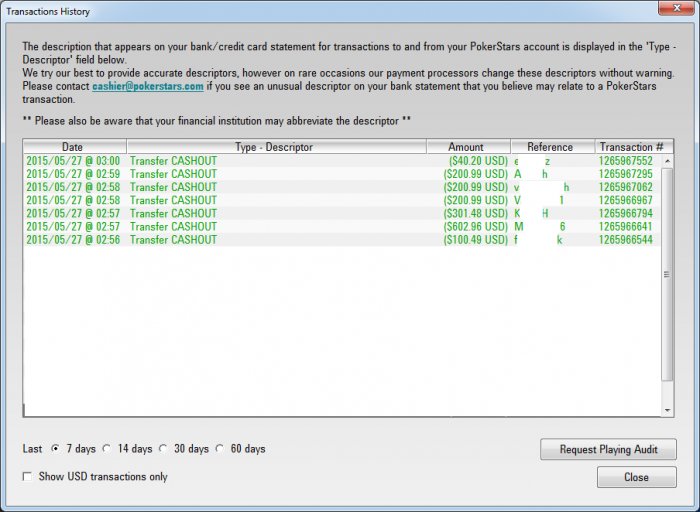Sort by Transaction # column header
The image size is (700, 512).
[633, 147]
